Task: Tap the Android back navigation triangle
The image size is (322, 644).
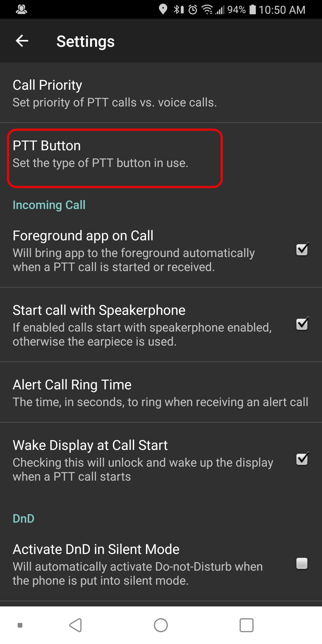Action: (75, 625)
